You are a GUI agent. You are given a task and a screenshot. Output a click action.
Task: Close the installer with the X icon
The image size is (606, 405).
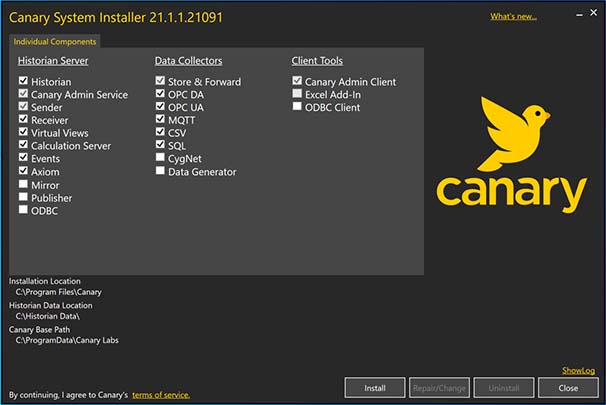pyautogui.click(x=594, y=13)
